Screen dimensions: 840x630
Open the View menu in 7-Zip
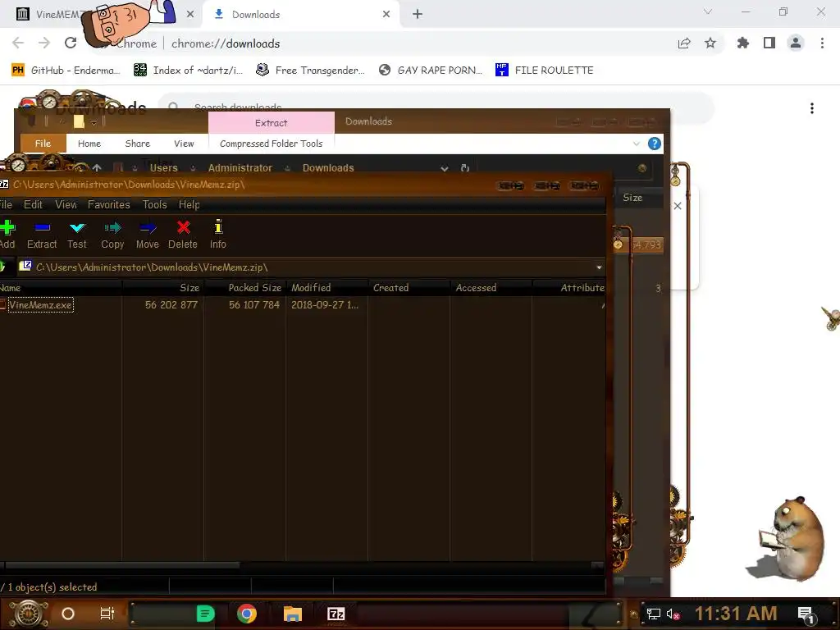pos(66,204)
